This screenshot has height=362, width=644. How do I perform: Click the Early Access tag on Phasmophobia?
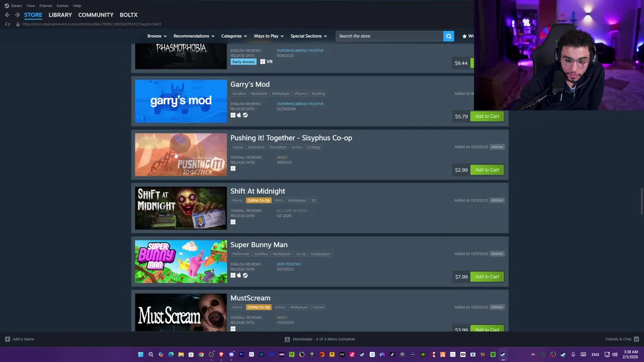pyautogui.click(x=243, y=62)
